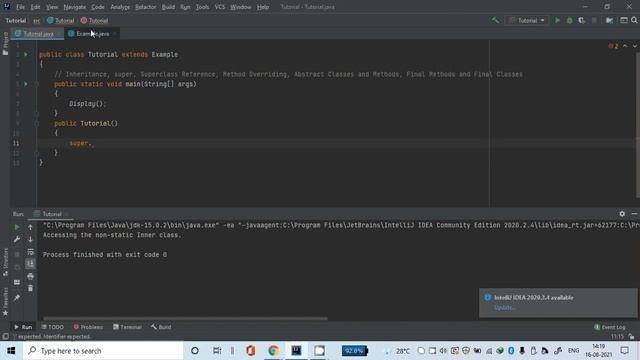Go to previous highlighted error arrow
This screenshot has height=360, width=640.
pos(625,46)
